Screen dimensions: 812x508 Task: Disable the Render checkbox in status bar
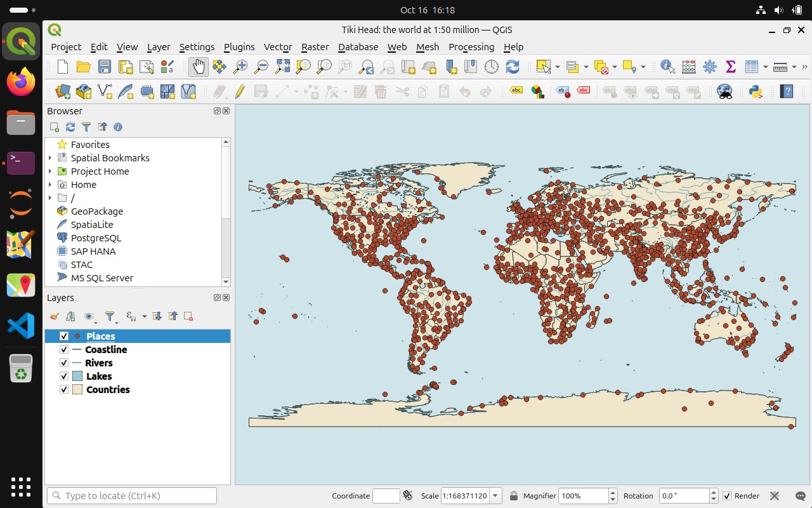tap(728, 496)
